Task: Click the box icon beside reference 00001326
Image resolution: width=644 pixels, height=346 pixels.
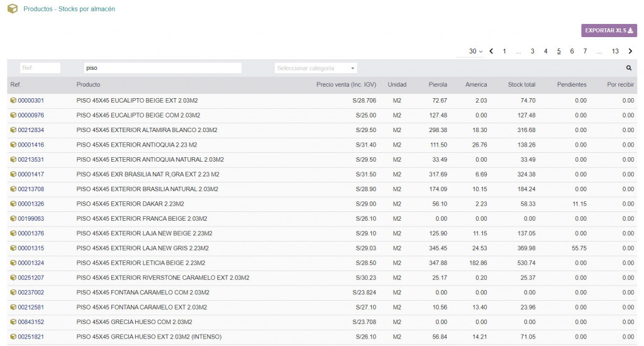Action: (13, 204)
